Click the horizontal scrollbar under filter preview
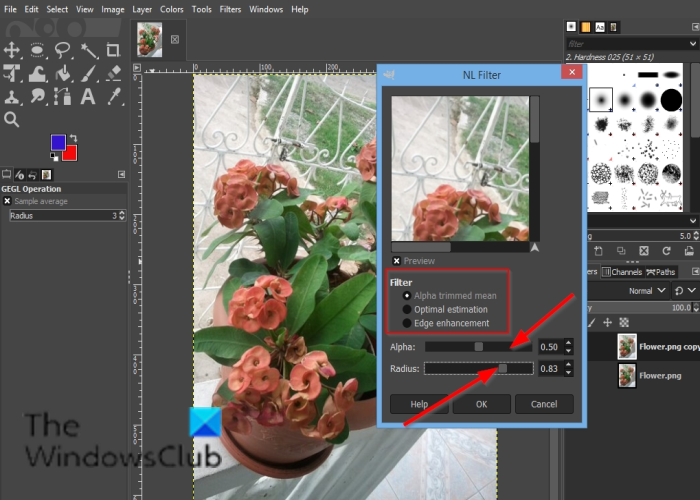Viewport: 700px width, 500px height. pyautogui.click(x=460, y=247)
